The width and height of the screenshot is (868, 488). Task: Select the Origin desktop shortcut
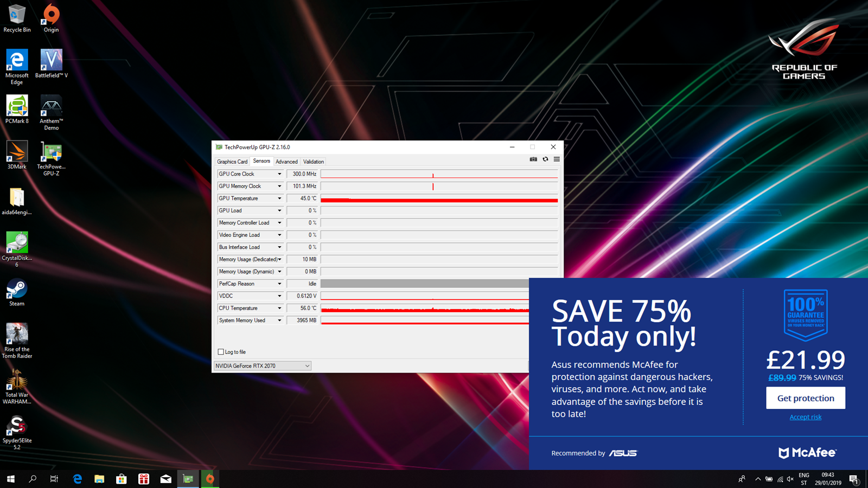click(x=51, y=18)
